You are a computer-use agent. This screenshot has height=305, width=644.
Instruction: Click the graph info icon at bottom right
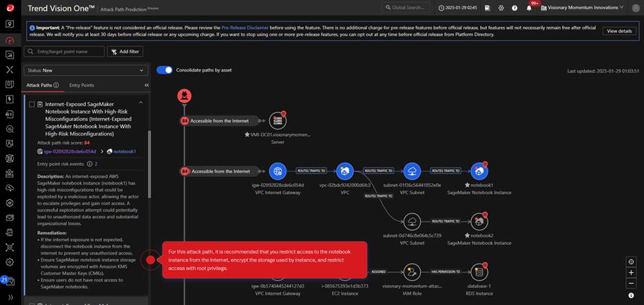coord(632,295)
